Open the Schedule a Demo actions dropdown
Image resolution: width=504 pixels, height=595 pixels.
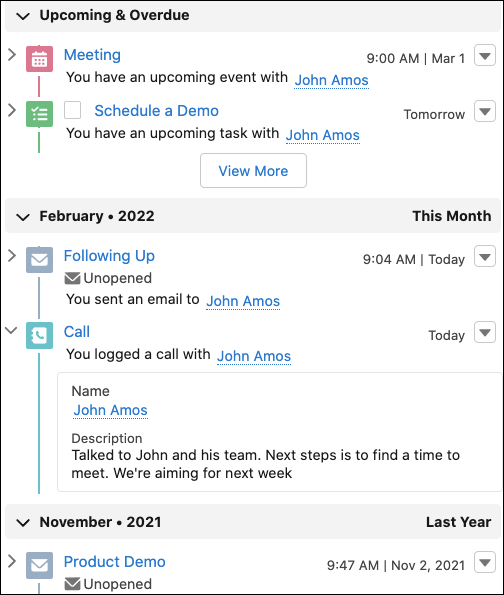pos(485,111)
